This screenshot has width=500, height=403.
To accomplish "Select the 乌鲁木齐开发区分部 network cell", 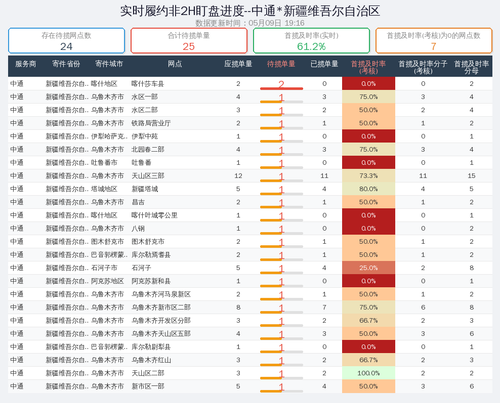I will pos(161,321).
